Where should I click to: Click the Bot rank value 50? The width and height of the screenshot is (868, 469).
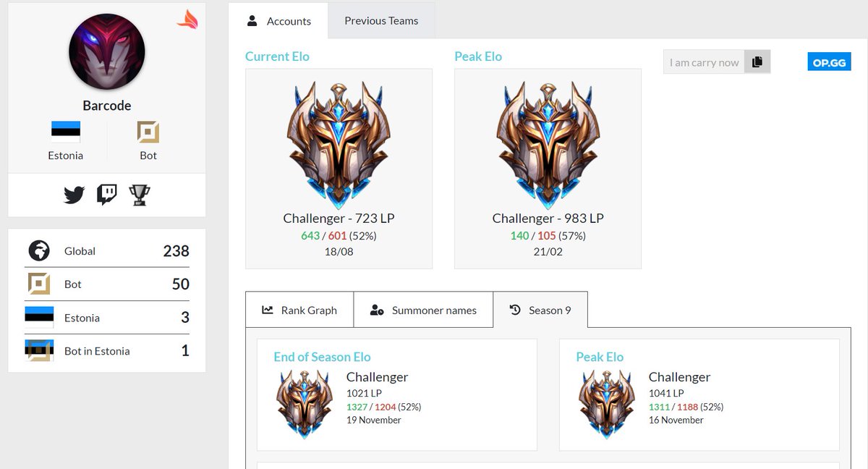point(181,284)
